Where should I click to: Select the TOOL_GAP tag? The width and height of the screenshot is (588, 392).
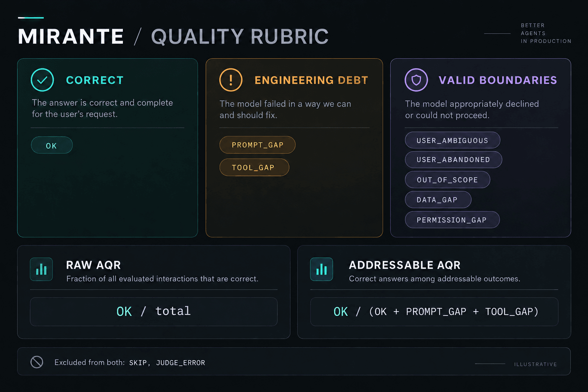tap(254, 167)
